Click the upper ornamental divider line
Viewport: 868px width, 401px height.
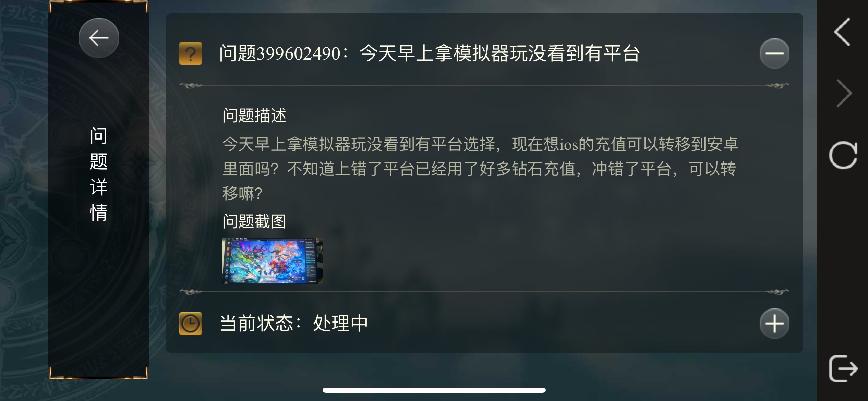coord(484,85)
